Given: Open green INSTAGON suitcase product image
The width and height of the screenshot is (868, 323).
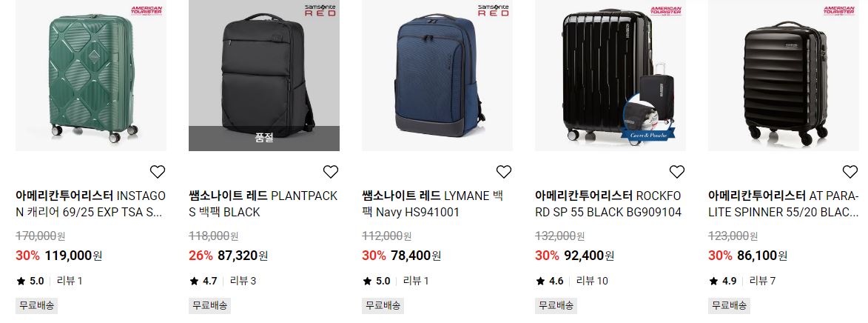Looking at the screenshot, I should pos(91,76).
